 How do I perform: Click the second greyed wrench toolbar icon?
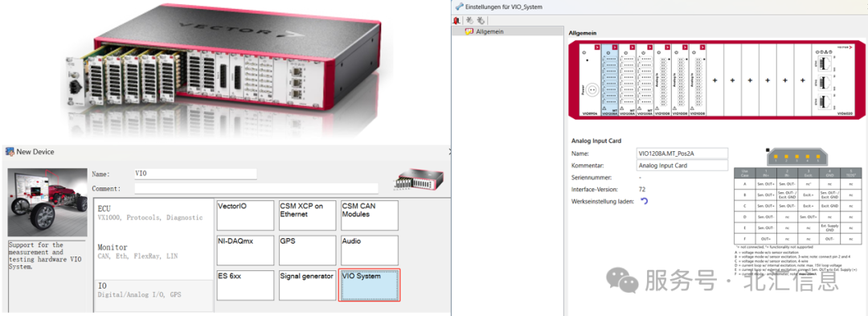pyautogui.click(x=481, y=20)
